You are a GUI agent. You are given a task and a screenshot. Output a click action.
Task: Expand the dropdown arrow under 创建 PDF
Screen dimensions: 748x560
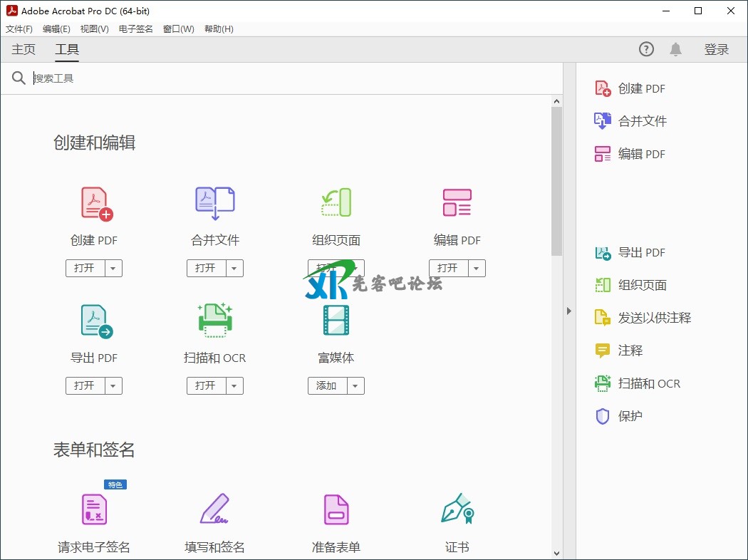114,269
